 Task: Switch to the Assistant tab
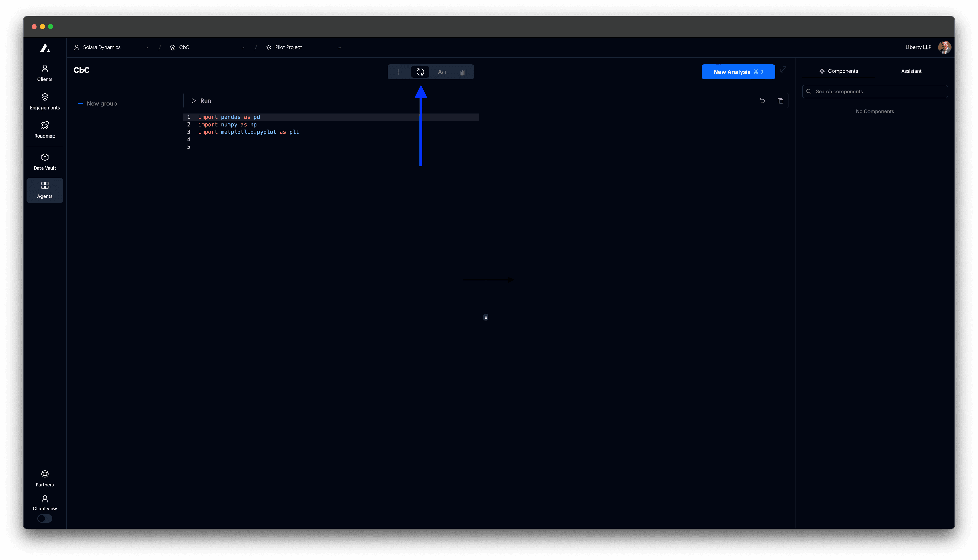[x=911, y=71]
